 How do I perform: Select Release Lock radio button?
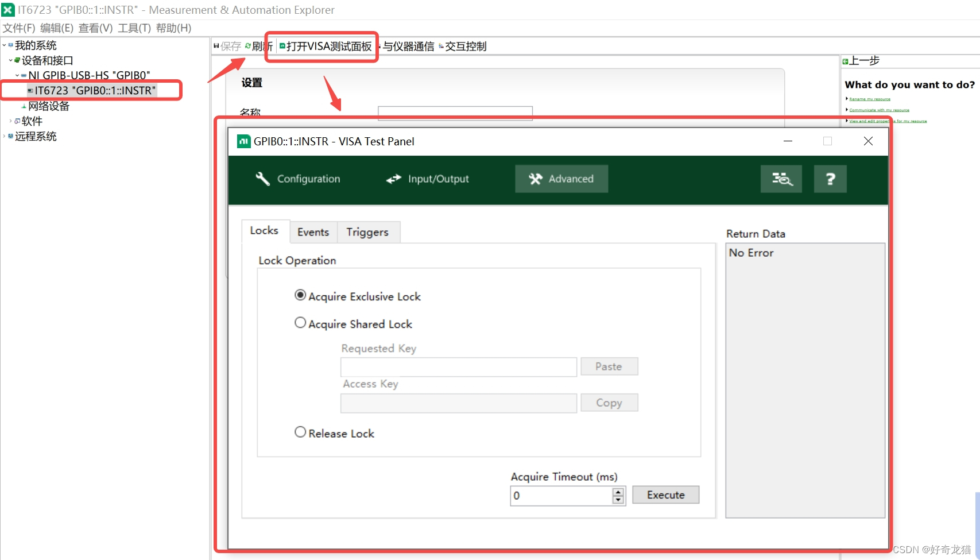300,432
